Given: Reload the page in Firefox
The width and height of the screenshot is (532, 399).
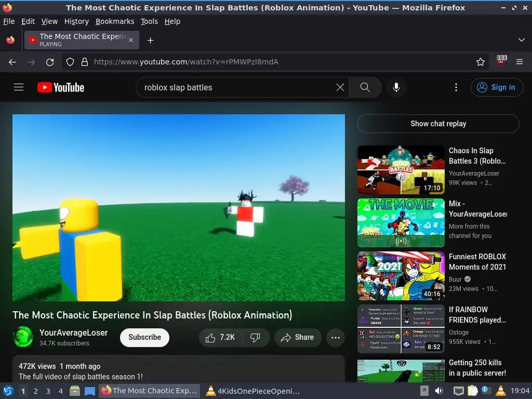Looking at the screenshot, I should [x=50, y=62].
